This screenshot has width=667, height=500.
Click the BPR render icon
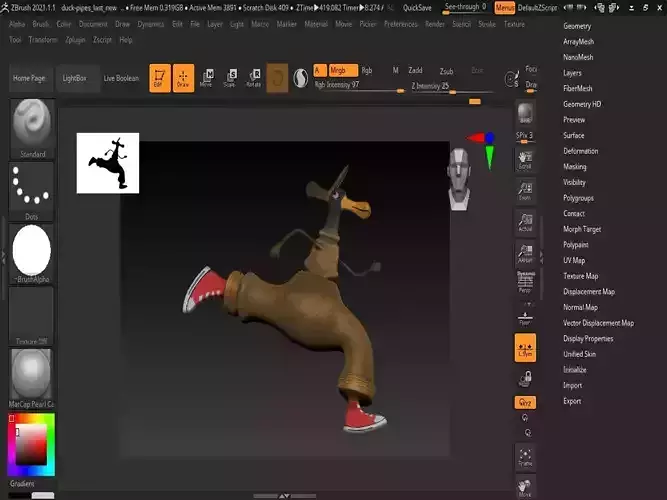(525, 113)
